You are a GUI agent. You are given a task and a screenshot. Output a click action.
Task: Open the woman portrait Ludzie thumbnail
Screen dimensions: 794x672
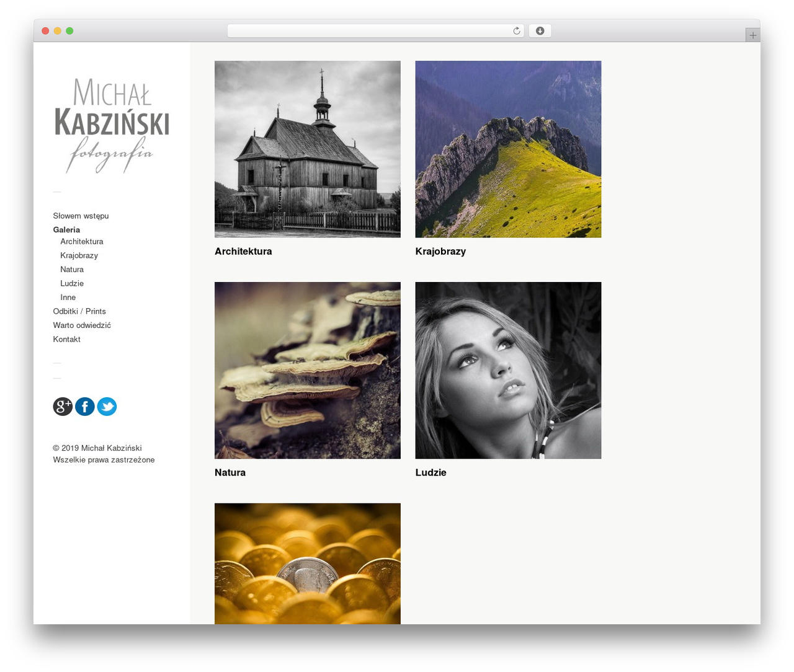(x=508, y=370)
